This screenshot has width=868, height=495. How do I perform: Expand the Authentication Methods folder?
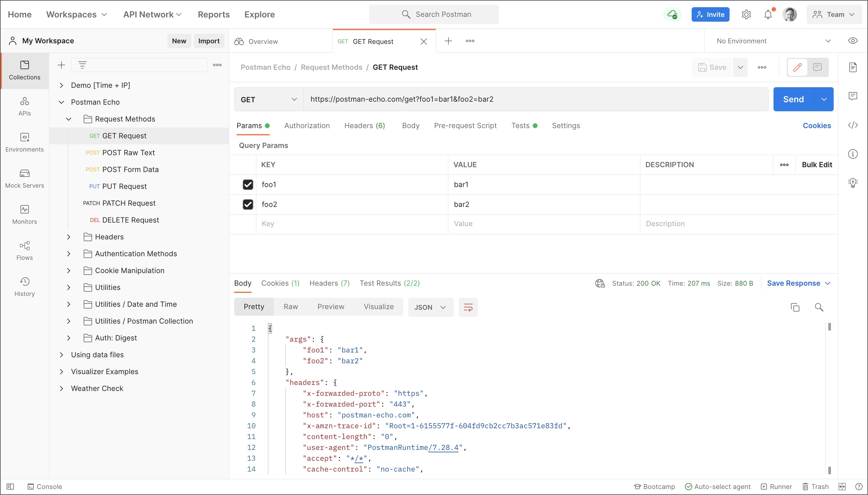(x=69, y=254)
